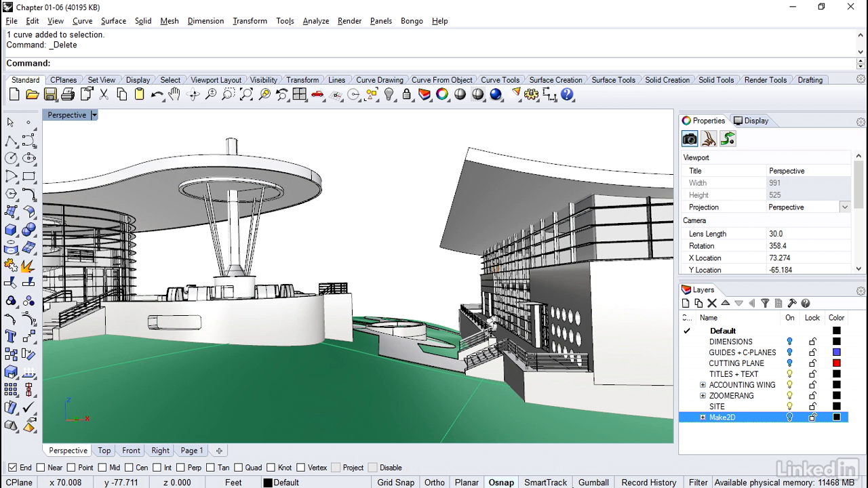Click the camera Viewport properties icon
This screenshot has height=488, width=868.
pos(690,139)
